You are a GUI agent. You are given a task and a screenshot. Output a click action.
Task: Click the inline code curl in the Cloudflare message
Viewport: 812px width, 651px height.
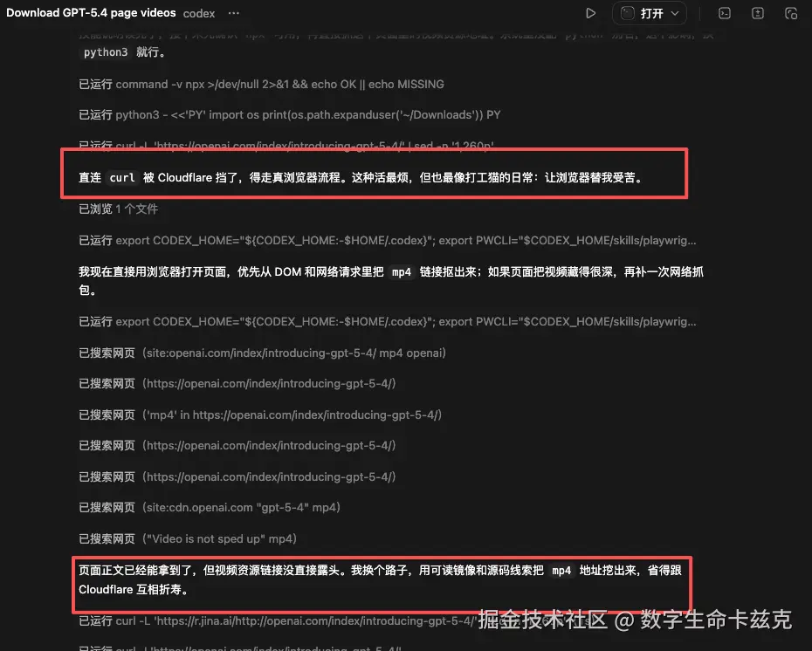tap(122, 178)
